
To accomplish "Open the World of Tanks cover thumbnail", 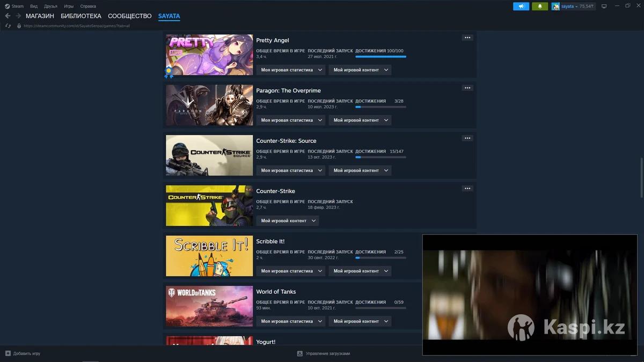I will coord(209,306).
